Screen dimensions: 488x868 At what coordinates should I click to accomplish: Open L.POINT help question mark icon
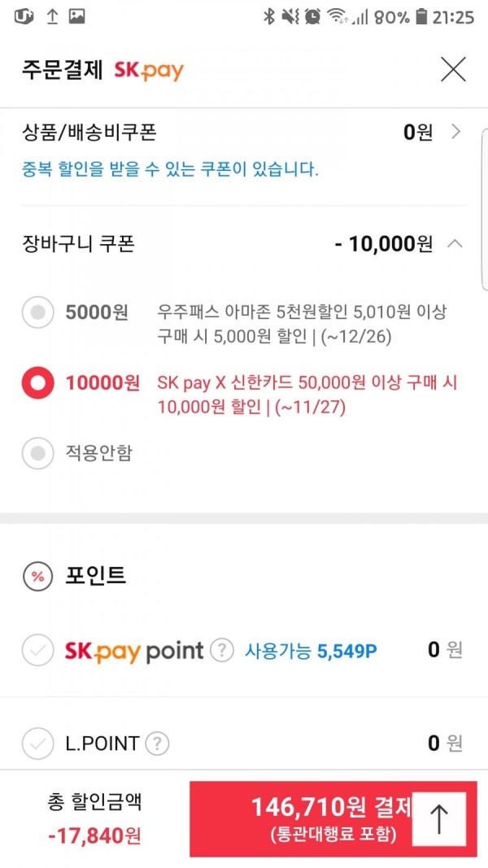(x=158, y=744)
